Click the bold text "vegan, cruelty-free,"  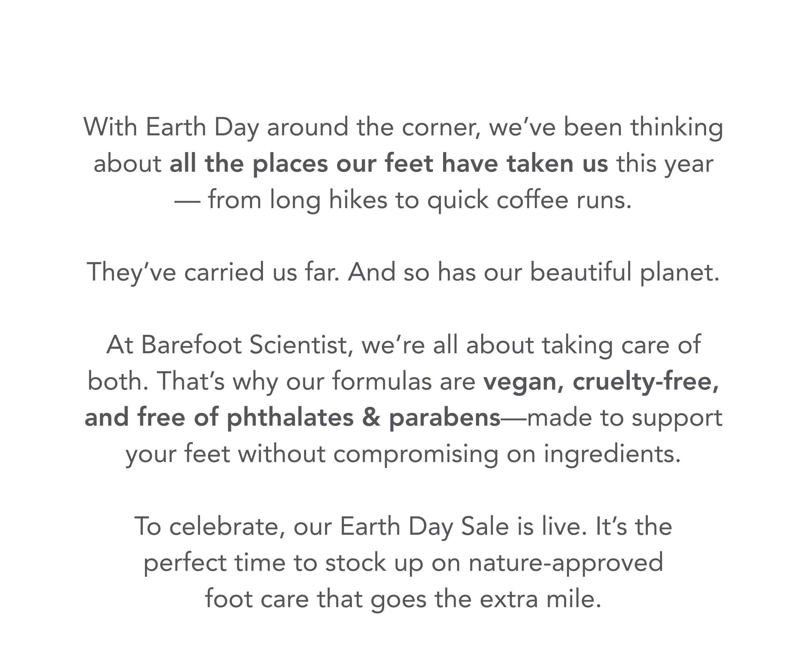tap(601, 382)
